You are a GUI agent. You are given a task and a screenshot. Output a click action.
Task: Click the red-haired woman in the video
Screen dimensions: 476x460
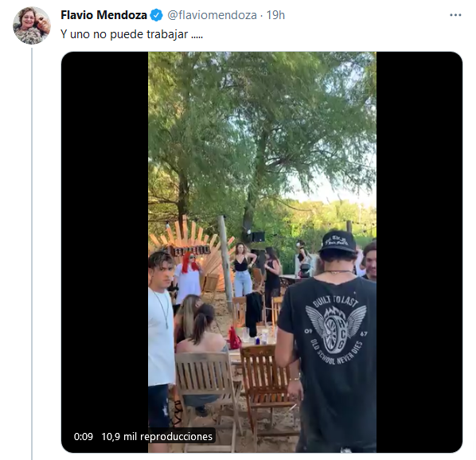pos(189,277)
